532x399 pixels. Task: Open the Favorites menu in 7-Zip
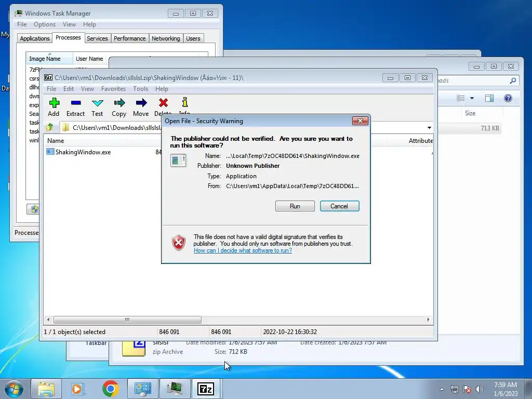coord(113,88)
